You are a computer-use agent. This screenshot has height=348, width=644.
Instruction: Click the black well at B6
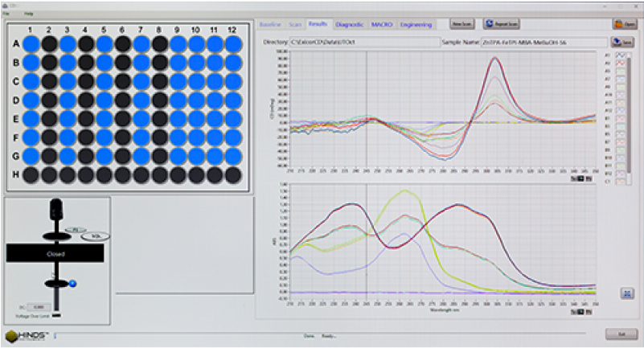[122, 62]
